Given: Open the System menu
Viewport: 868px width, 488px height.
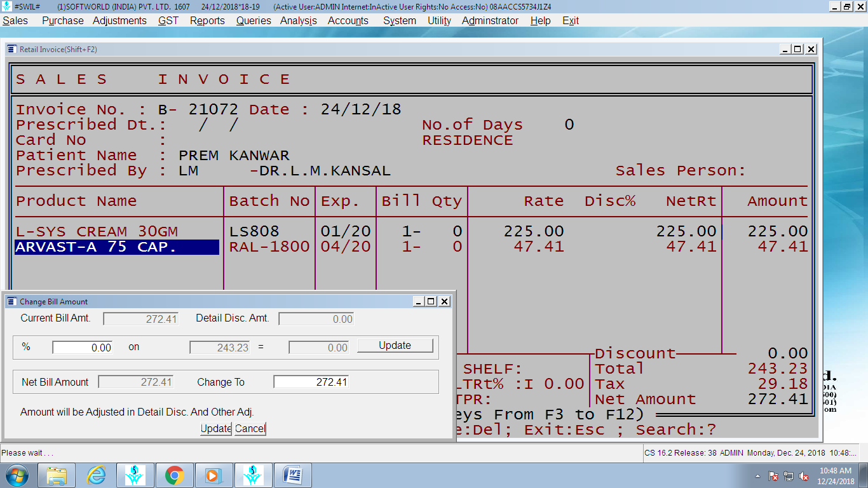Looking at the screenshot, I should click(x=400, y=20).
